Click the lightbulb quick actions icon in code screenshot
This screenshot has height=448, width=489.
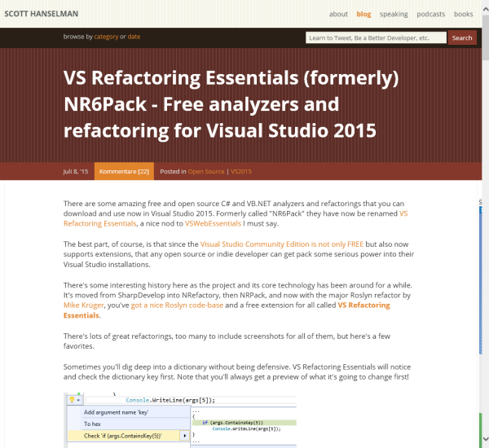tap(72, 400)
